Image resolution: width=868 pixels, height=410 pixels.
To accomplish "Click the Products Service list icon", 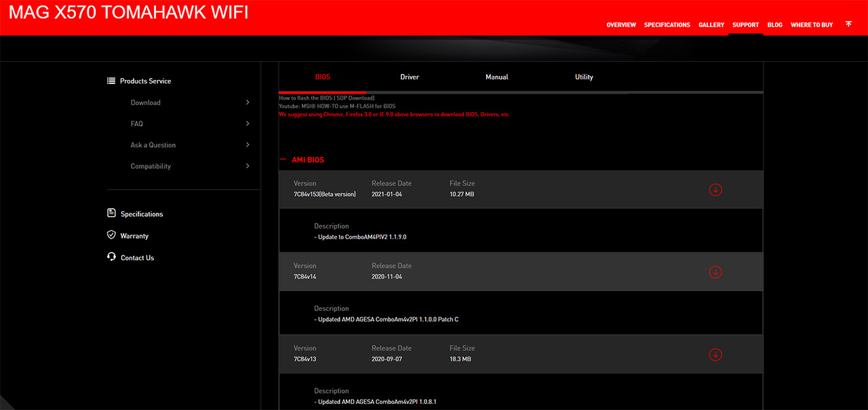I will pos(111,81).
